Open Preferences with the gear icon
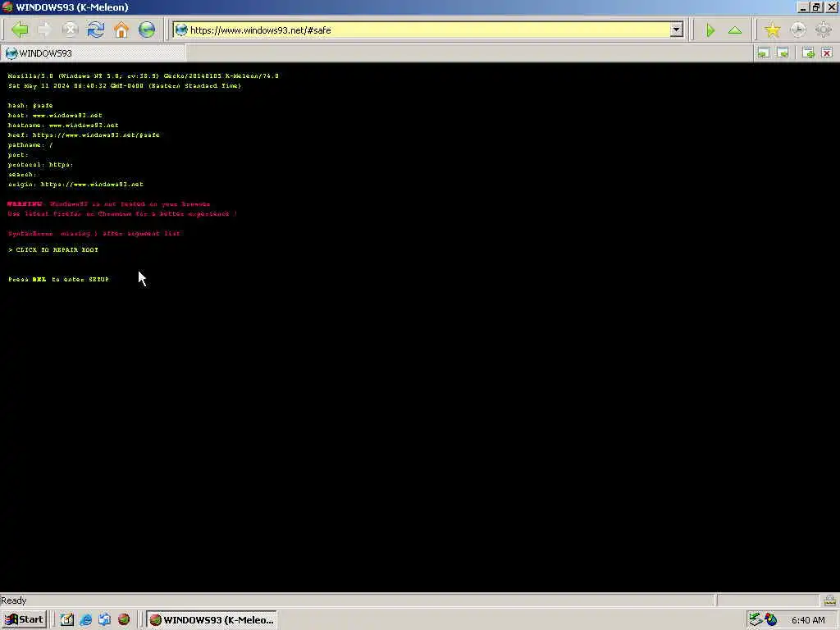This screenshot has width=840, height=630. point(824,30)
